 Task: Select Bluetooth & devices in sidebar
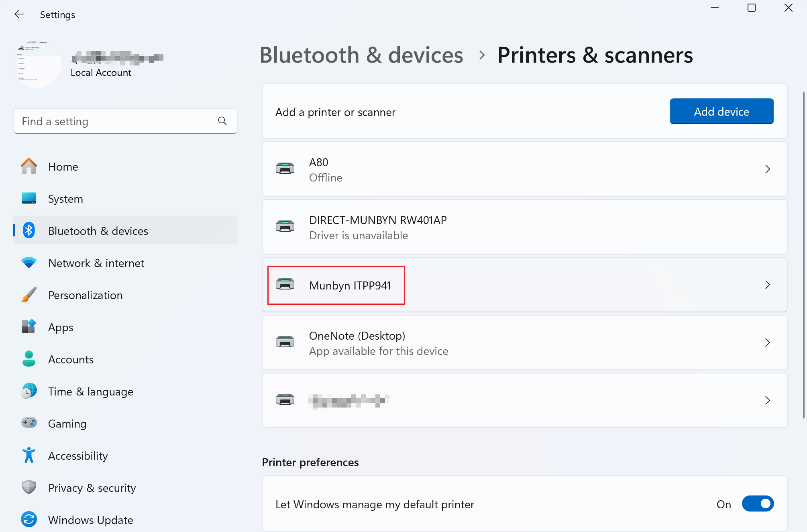125,230
